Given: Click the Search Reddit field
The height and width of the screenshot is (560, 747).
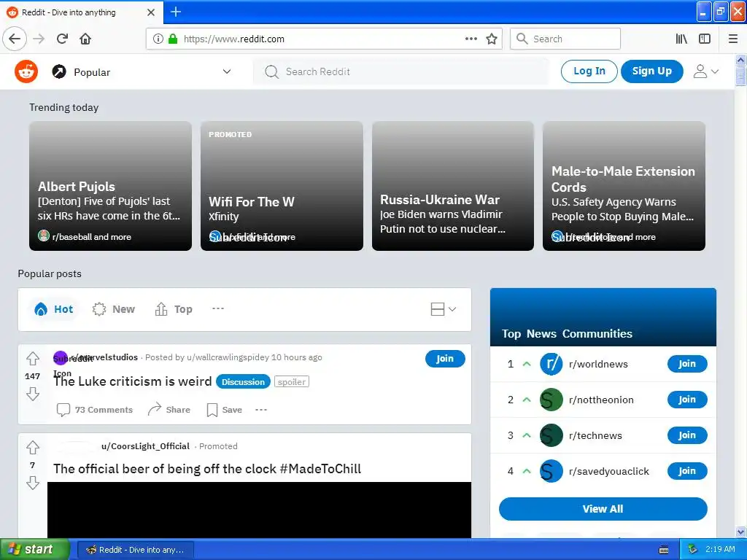Looking at the screenshot, I should pyautogui.click(x=400, y=71).
